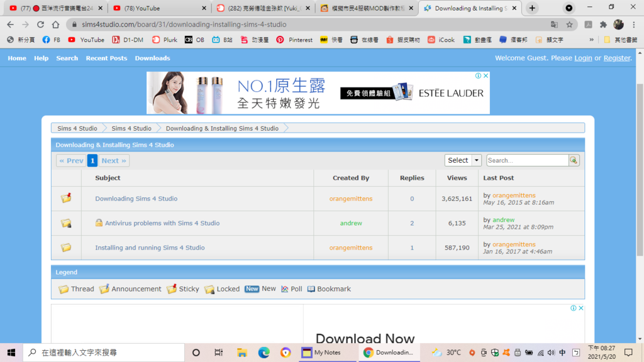The width and height of the screenshot is (644, 362).
Task: Open the Help menu item
Action: (x=41, y=58)
